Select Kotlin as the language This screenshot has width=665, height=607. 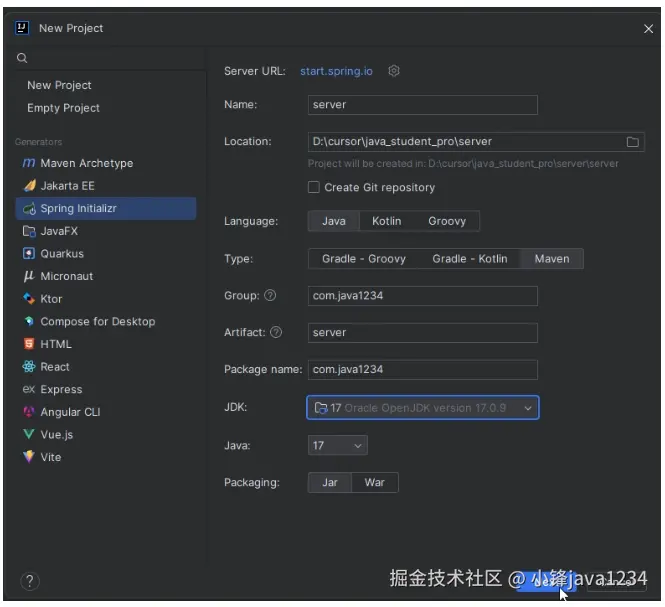point(386,221)
